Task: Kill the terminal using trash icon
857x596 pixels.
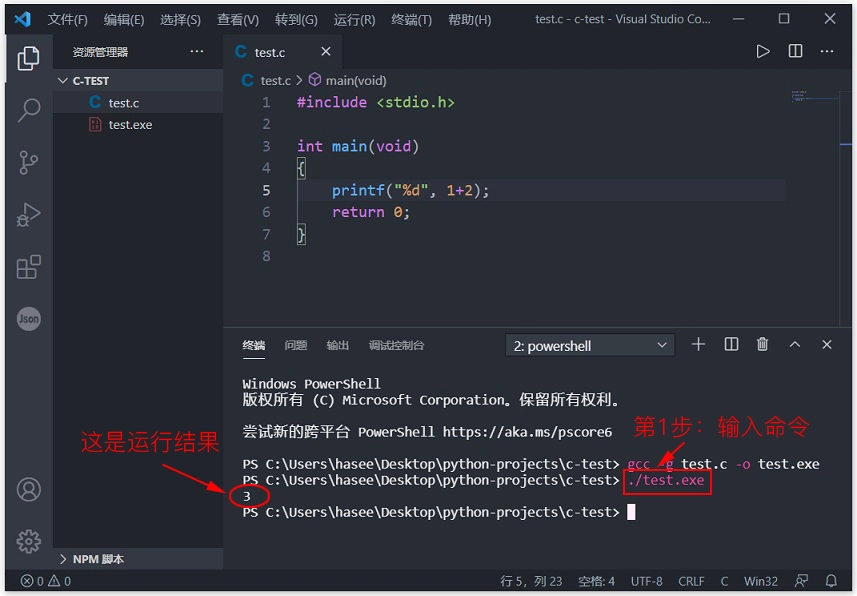Action: (x=762, y=344)
